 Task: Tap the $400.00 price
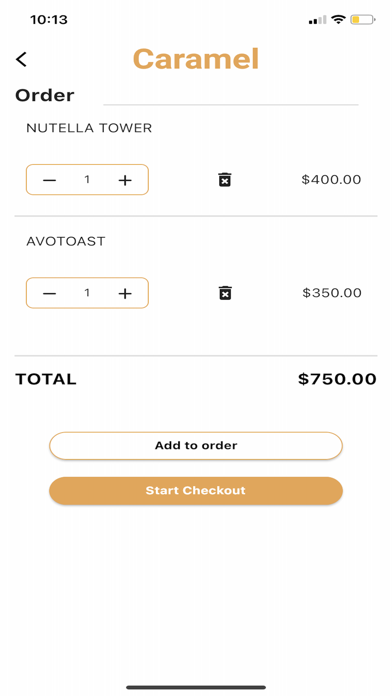coord(331,180)
